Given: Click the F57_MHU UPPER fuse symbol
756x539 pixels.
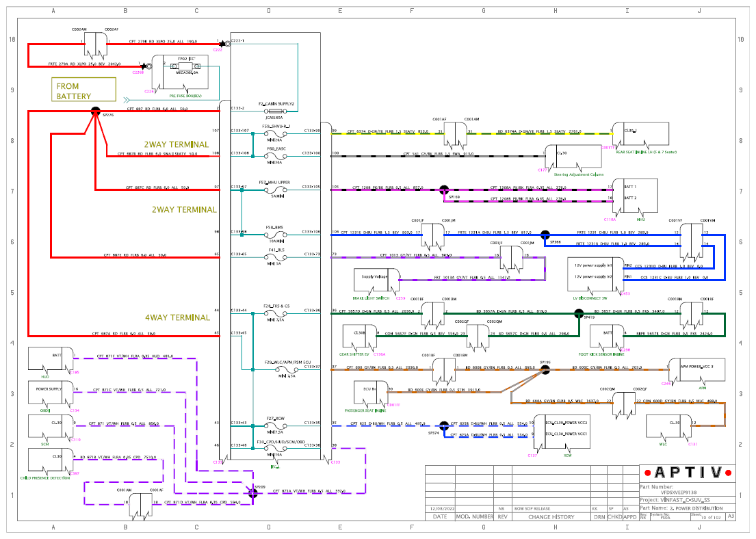Looking at the screenshot, I should 276,190.
